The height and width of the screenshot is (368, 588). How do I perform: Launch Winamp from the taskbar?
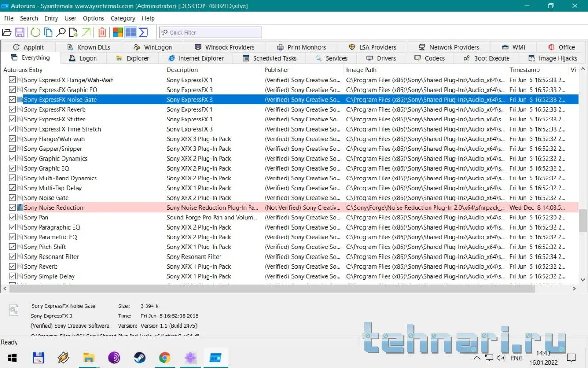pyautogui.click(x=63, y=358)
